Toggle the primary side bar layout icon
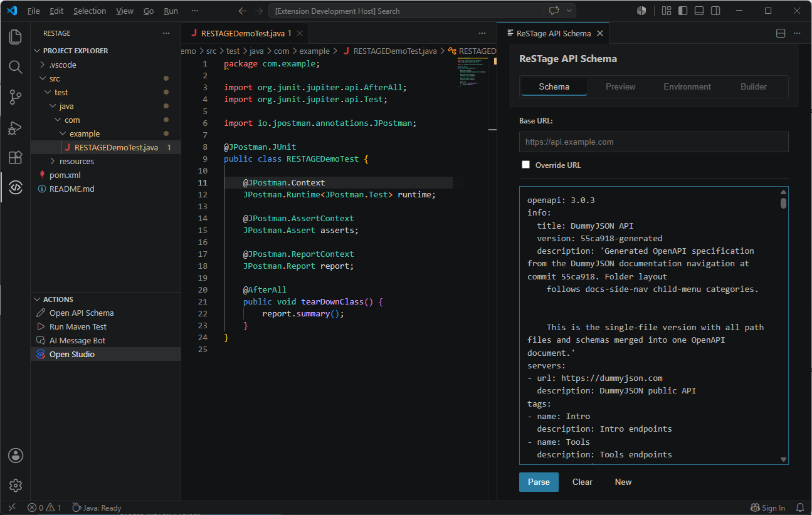 coord(683,11)
